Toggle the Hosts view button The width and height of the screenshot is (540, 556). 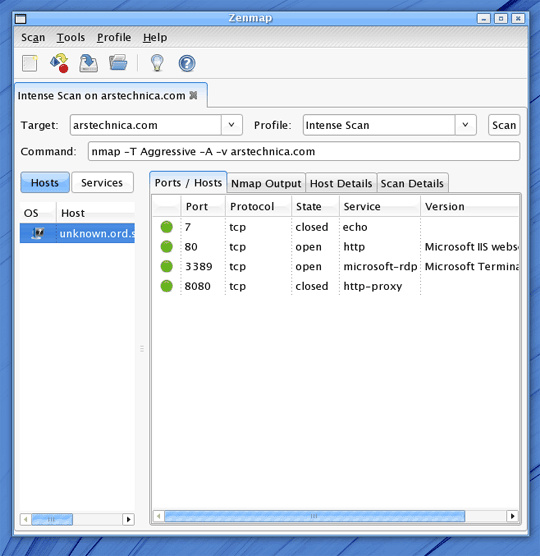click(x=45, y=183)
